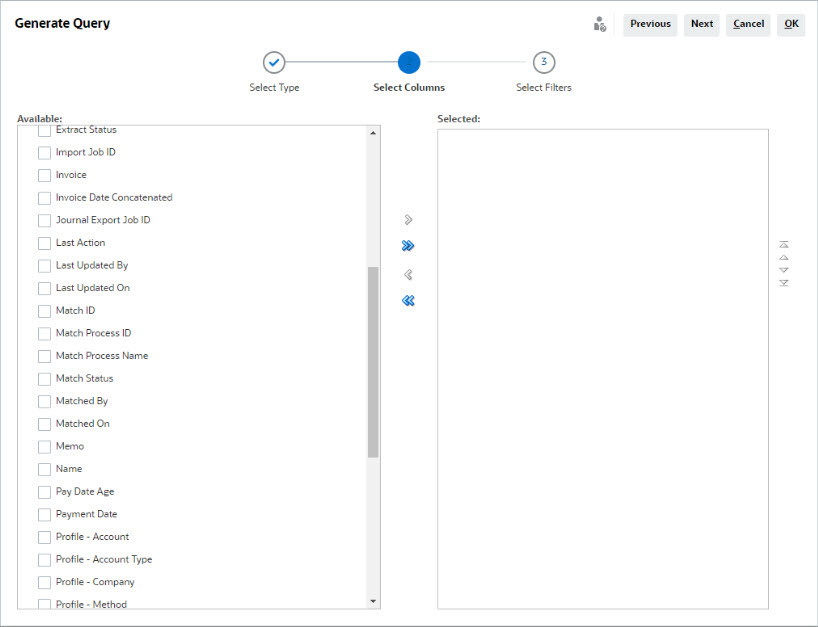The width and height of the screenshot is (818, 627).
Task: Check the Profile - Account checkbox
Action: [44, 537]
